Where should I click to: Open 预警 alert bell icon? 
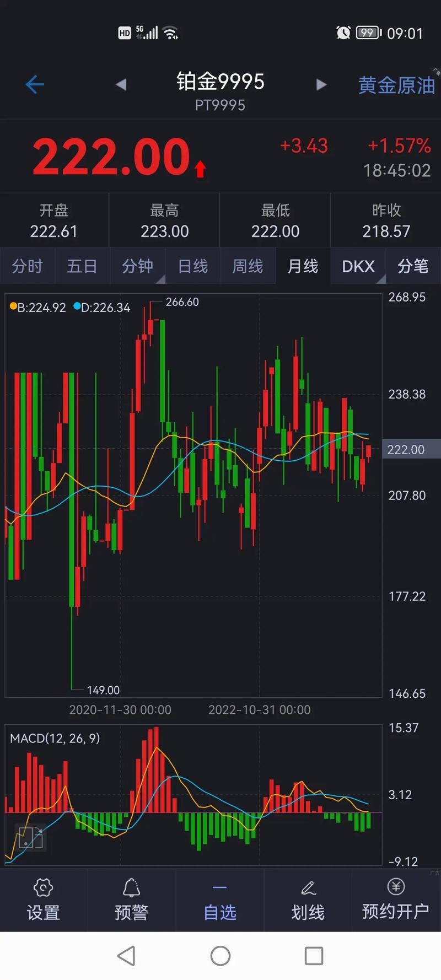coord(131,887)
